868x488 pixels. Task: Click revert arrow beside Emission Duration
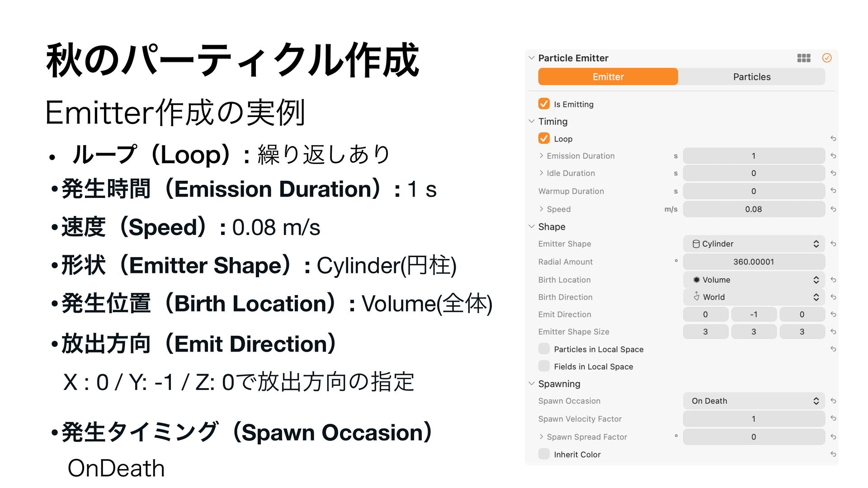tap(833, 156)
